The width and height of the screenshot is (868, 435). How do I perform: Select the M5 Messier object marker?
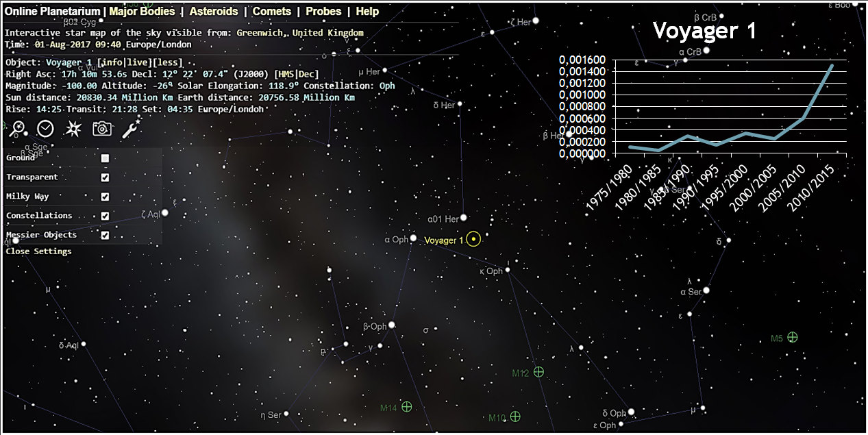(793, 337)
